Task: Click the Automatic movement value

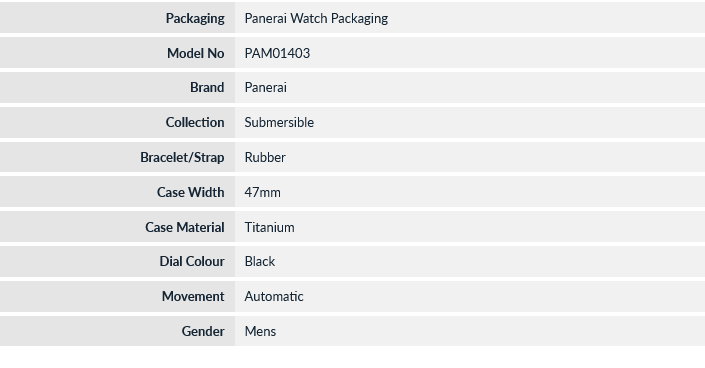Action: pos(274,296)
